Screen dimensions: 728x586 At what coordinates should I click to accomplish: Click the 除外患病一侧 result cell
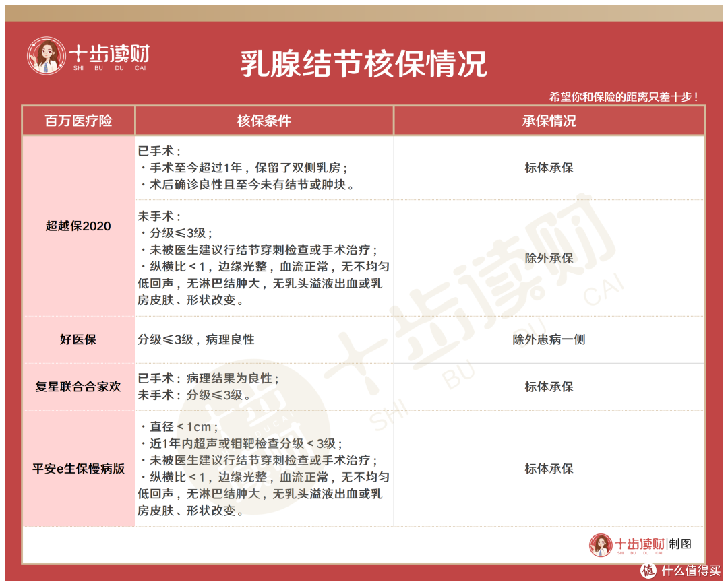point(549,339)
